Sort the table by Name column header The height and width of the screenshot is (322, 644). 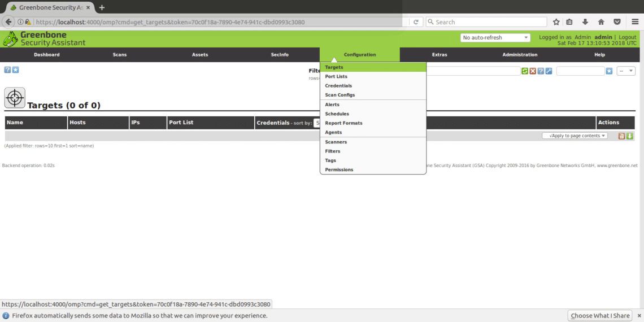[15, 123]
